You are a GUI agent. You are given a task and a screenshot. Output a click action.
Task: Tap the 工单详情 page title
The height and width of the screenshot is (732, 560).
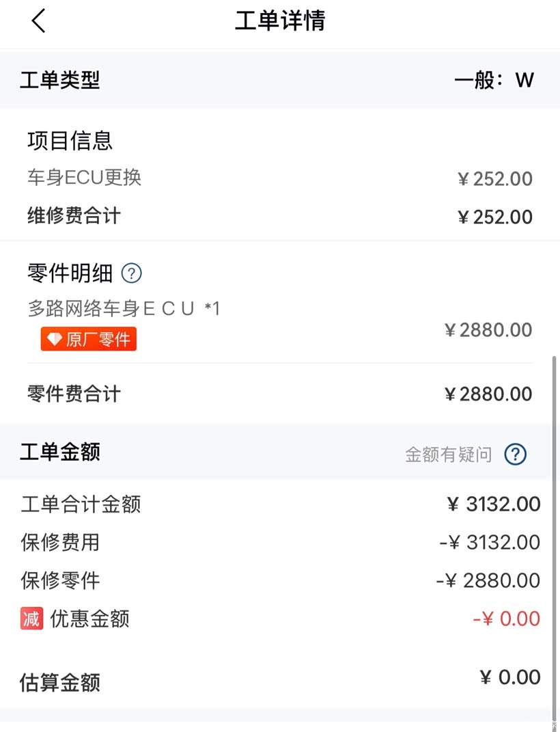pyautogui.click(x=280, y=21)
